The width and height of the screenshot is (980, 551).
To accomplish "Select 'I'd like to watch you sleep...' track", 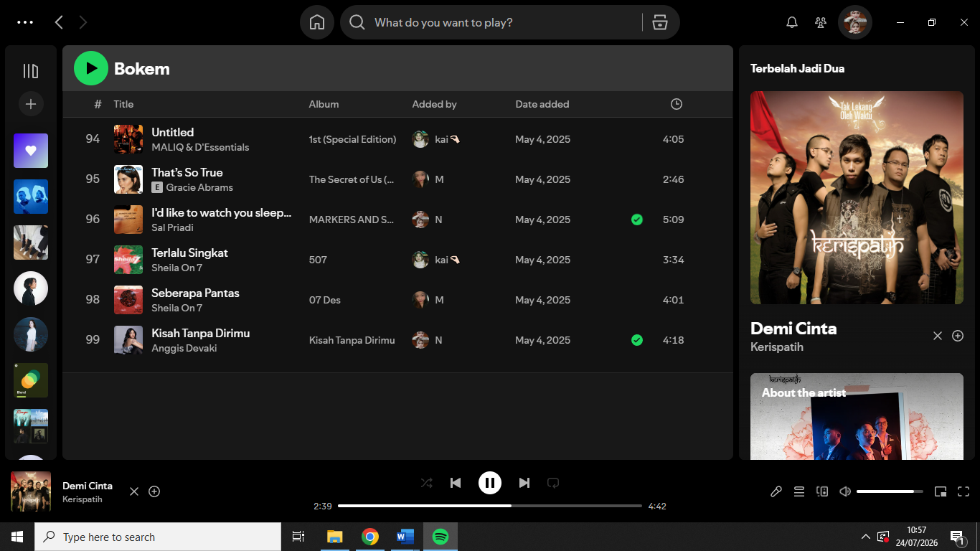I will coord(222,212).
